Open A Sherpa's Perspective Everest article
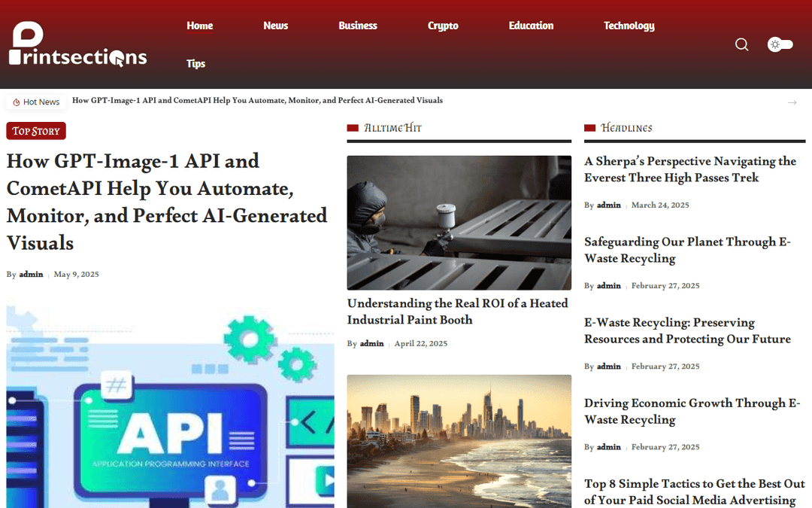Viewport: 812px width, 508px height. (690, 169)
